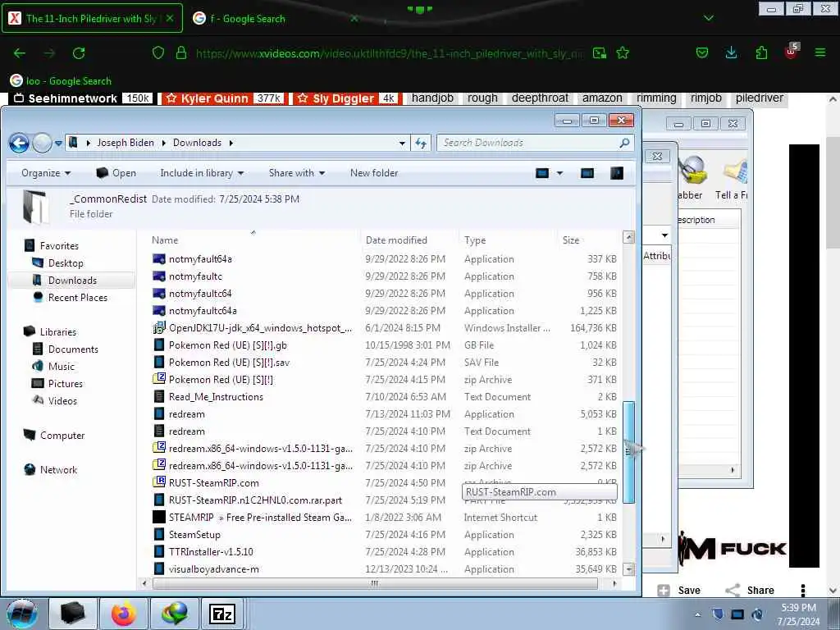Reload the current Firefox page
Screen dimensions: 840x630
(x=79, y=53)
